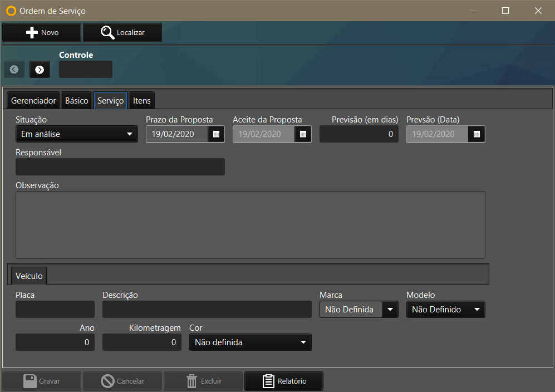Image resolution: width=555 pixels, height=392 pixels.
Task: Click the Gravar floppy disk icon
Action: click(30, 381)
